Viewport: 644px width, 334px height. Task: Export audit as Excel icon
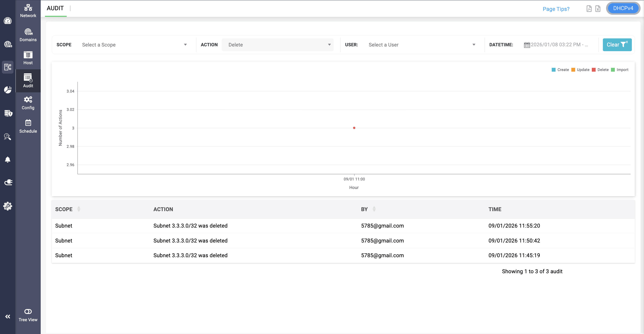[x=598, y=9]
